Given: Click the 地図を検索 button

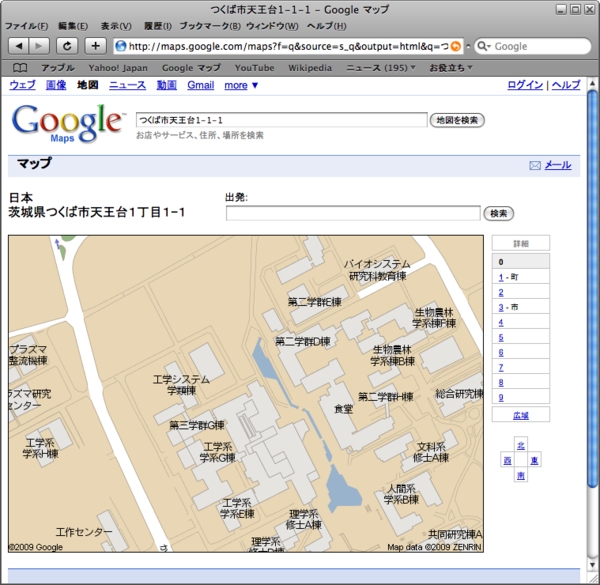Looking at the screenshot, I should 457,120.
